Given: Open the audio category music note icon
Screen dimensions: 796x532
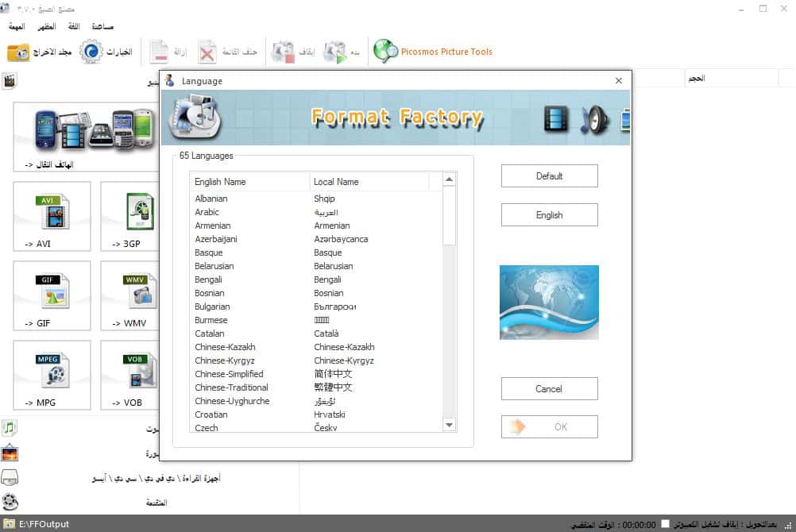Looking at the screenshot, I should tap(10, 428).
